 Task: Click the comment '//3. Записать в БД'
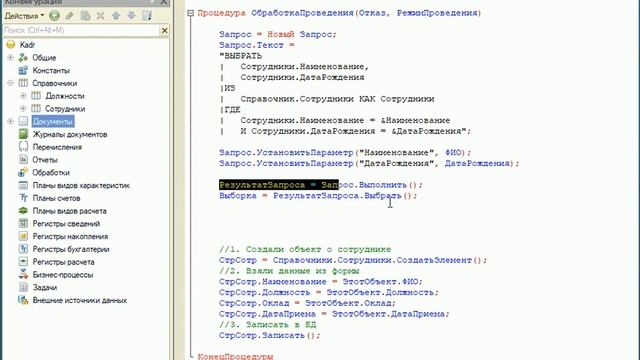coord(267,324)
